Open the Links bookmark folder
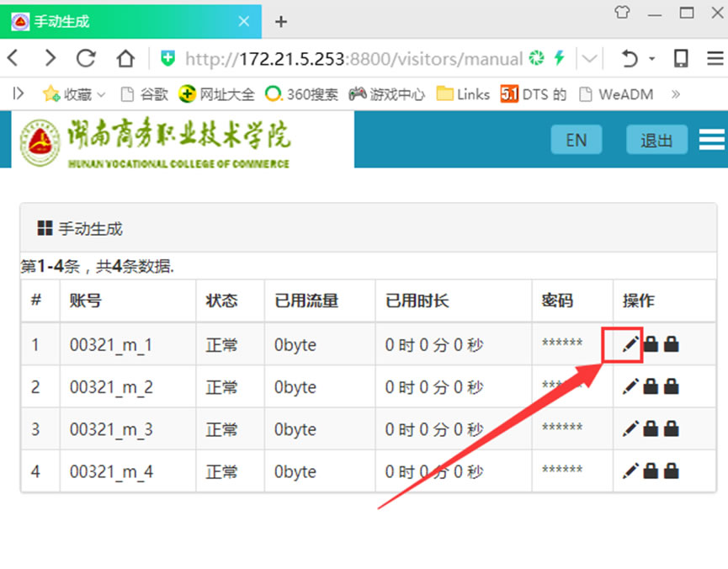Viewport: 728px width, 569px height. (463, 94)
